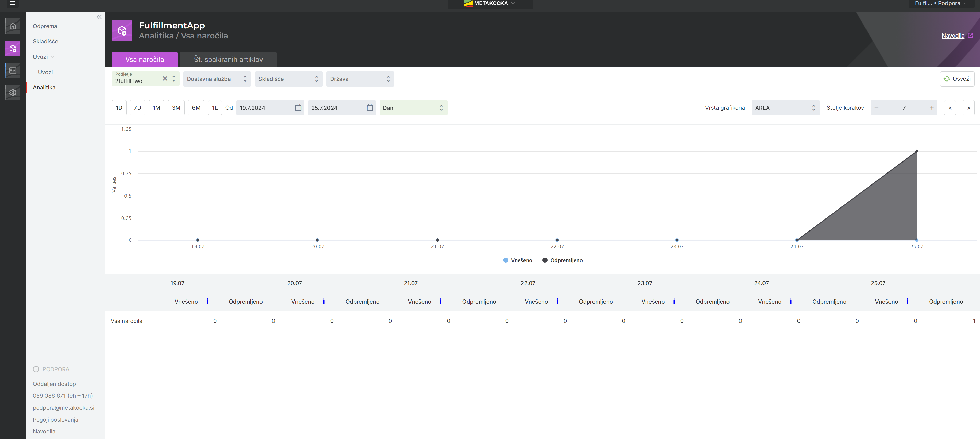Open the checklist icon in left rail
Image resolution: width=980 pixels, height=439 pixels.
(x=13, y=70)
